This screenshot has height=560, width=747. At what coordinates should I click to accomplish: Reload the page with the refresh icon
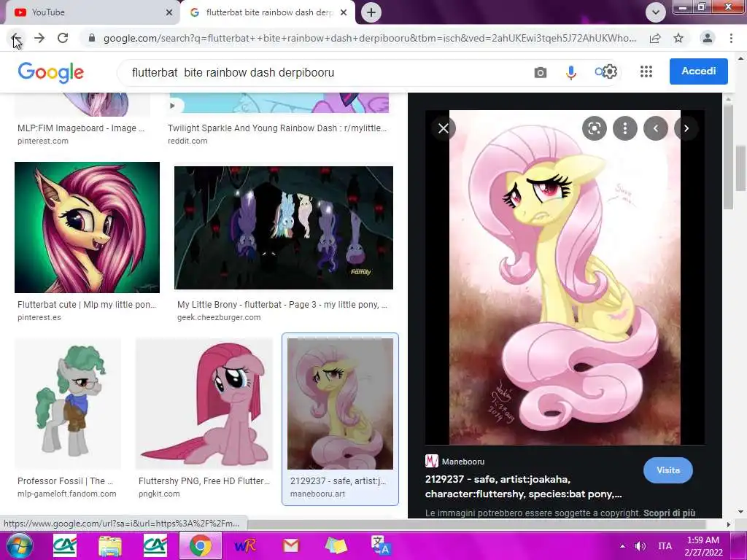63,38
